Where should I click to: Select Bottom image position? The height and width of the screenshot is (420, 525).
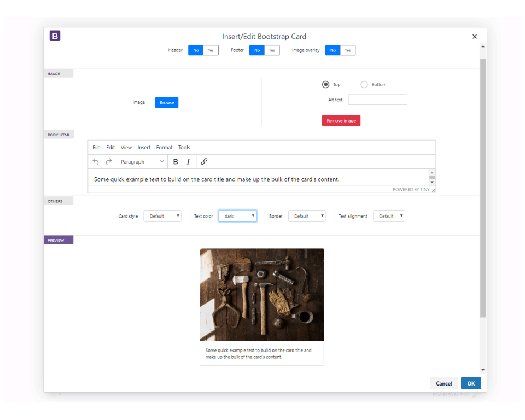(x=364, y=85)
